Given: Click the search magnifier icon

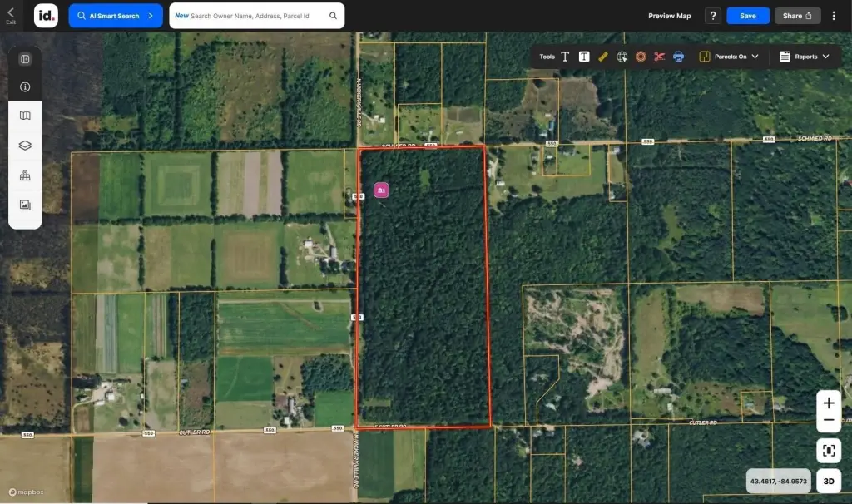Looking at the screenshot, I should coord(333,16).
